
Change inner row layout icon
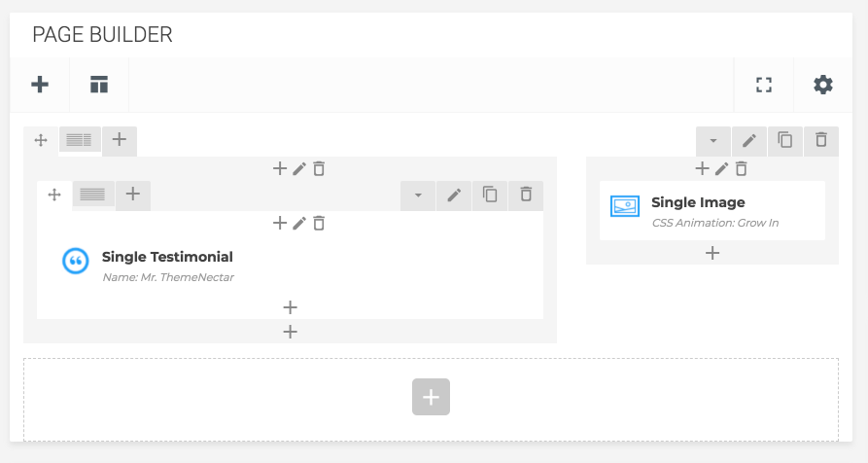pos(93,195)
